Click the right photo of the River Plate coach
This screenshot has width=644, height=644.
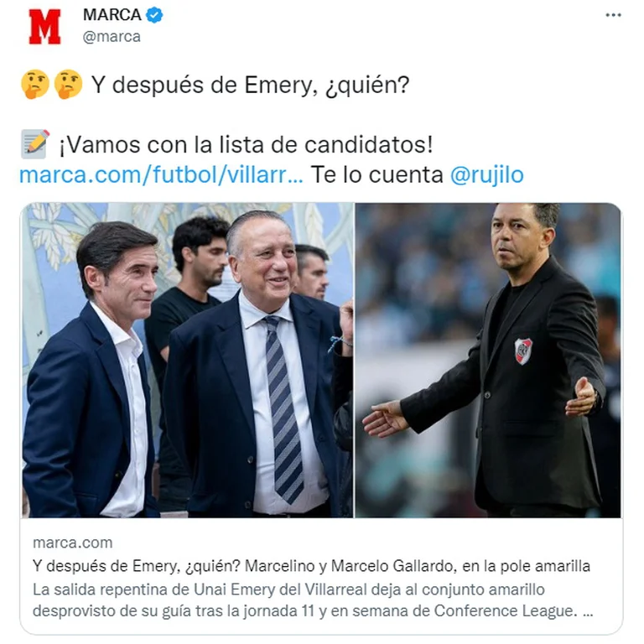pos(488,360)
